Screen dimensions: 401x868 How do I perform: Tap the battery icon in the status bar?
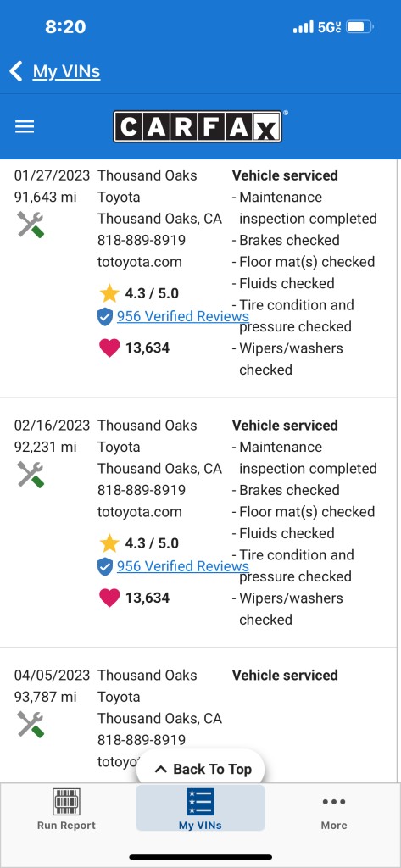click(360, 26)
